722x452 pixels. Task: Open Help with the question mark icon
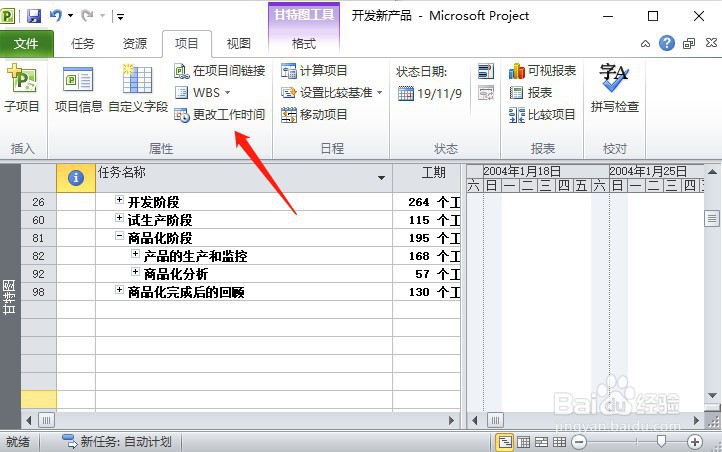(667, 44)
